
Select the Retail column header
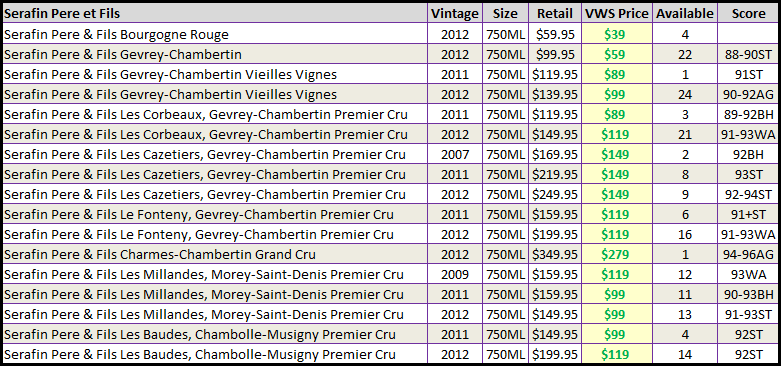[x=555, y=13]
